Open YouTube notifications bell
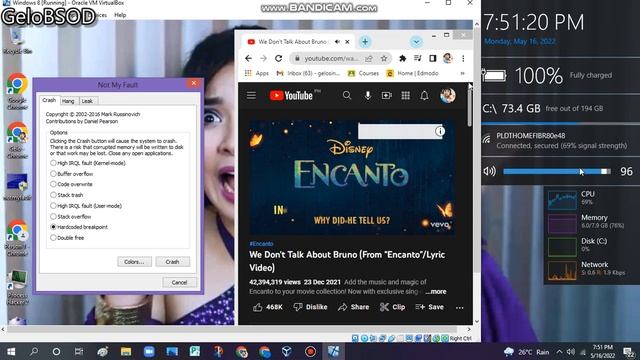The height and width of the screenshot is (360, 640). [424, 96]
